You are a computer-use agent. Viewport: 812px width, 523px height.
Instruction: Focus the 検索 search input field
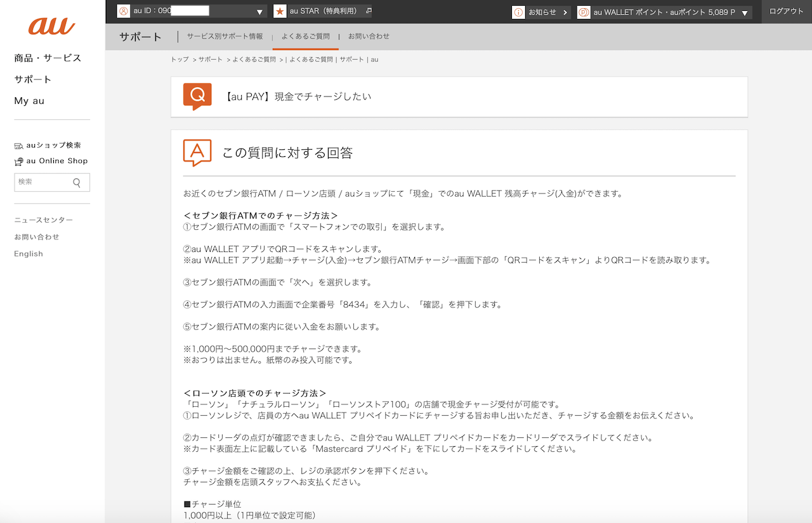pos(42,182)
